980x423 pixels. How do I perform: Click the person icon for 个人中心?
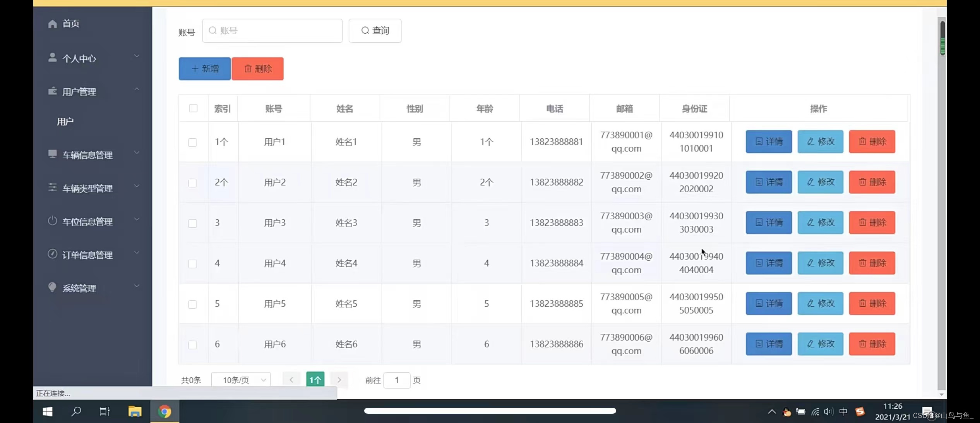pyautogui.click(x=52, y=57)
